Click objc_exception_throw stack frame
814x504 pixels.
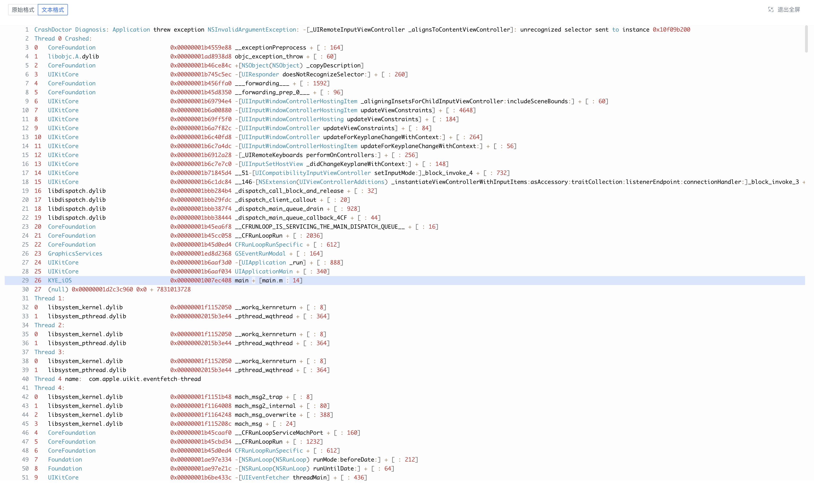click(x=269, y=57)
